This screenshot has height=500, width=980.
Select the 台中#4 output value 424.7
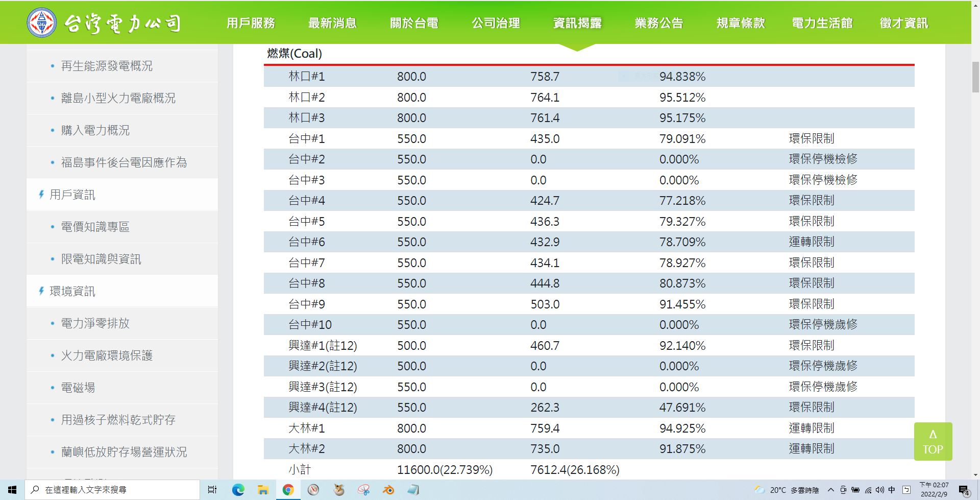click(x=545, y=201)
